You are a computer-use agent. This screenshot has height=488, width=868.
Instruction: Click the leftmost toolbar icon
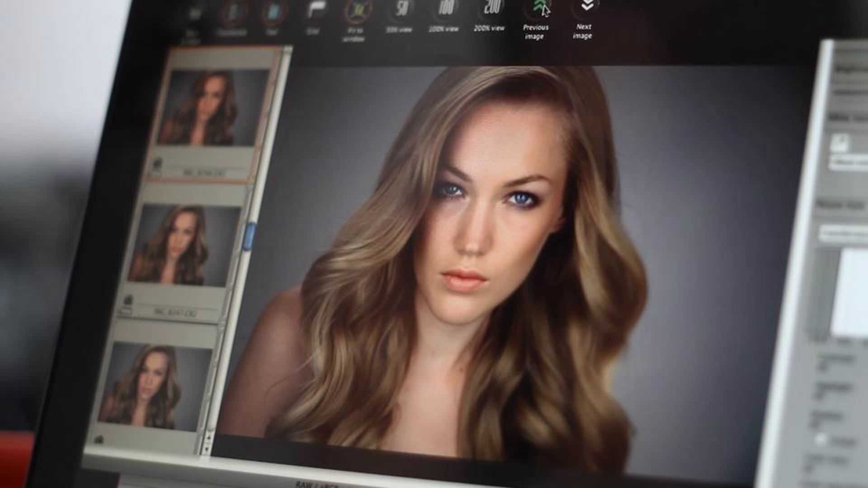click(194, 14)
